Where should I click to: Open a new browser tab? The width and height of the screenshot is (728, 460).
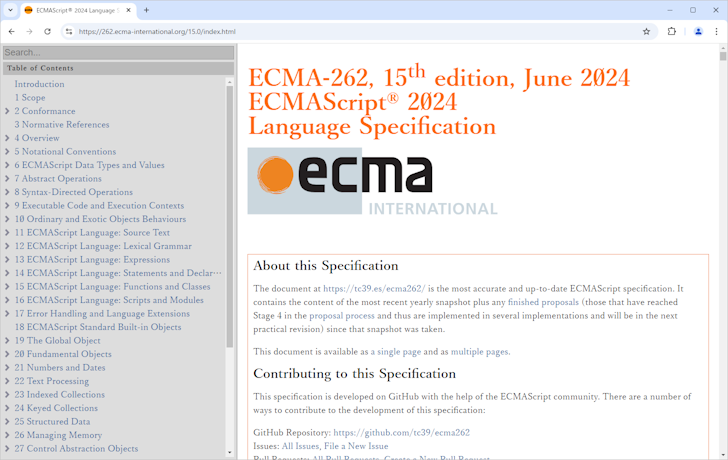146,10
